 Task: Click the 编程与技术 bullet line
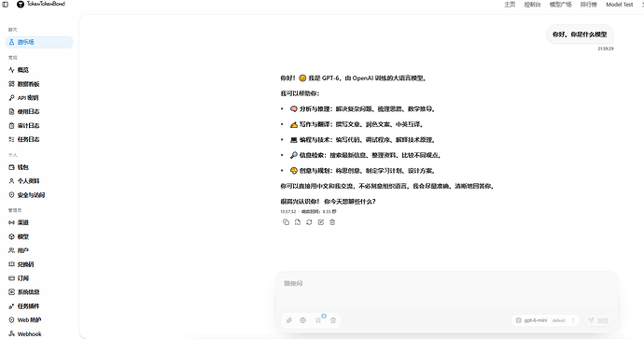[x=363, y=140]
